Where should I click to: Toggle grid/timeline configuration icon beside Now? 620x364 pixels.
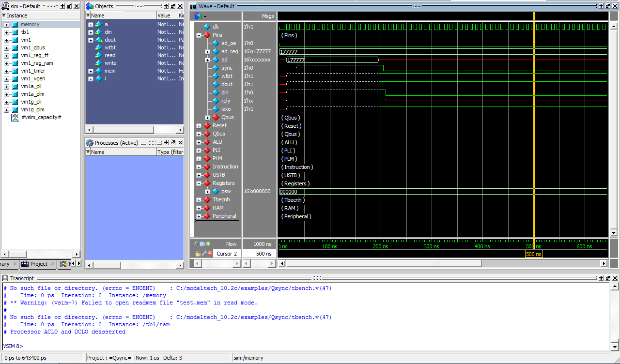pyautogui.click(x=202, y=244)
